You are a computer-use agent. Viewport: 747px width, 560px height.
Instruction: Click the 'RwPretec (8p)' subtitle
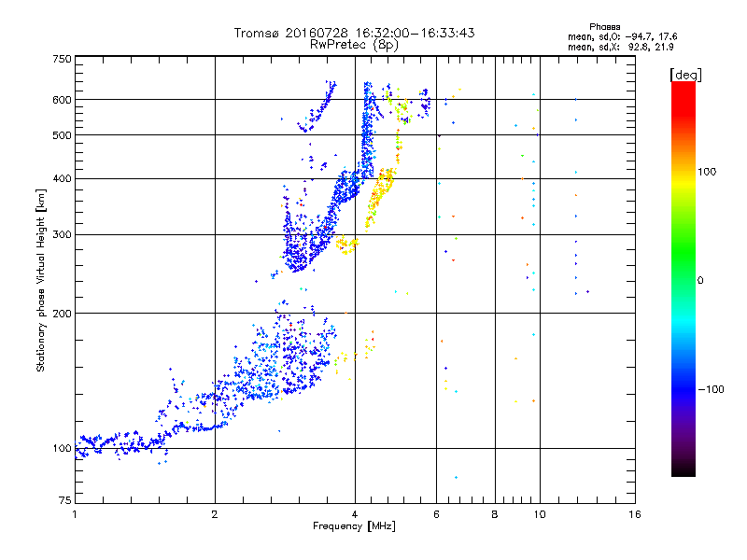tap(354, 45)
